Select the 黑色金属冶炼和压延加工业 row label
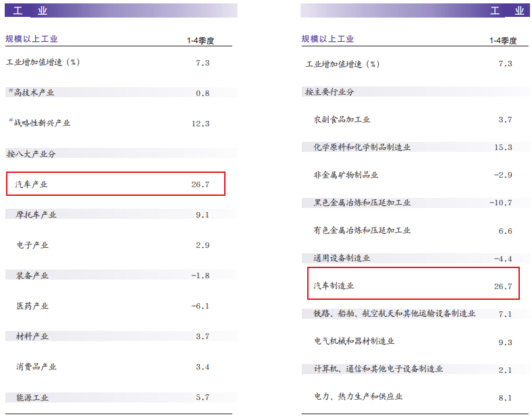The width and height of the screenshot is (532, 416). (362, 203)
